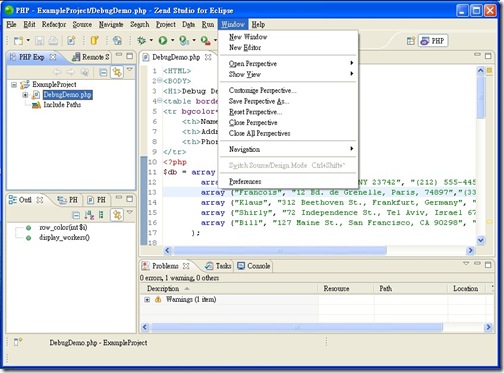
Task: Switch to the Problems tab
Action: coord(165,266)
